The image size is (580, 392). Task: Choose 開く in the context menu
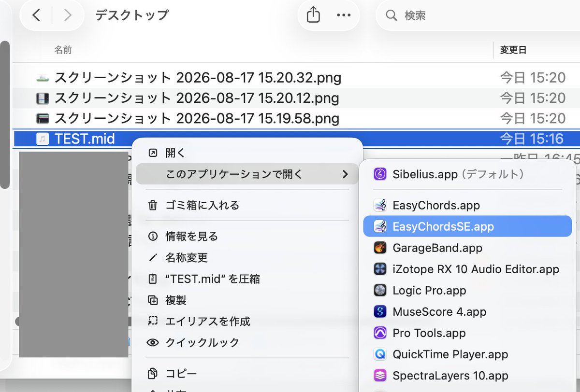coord(247,153)
